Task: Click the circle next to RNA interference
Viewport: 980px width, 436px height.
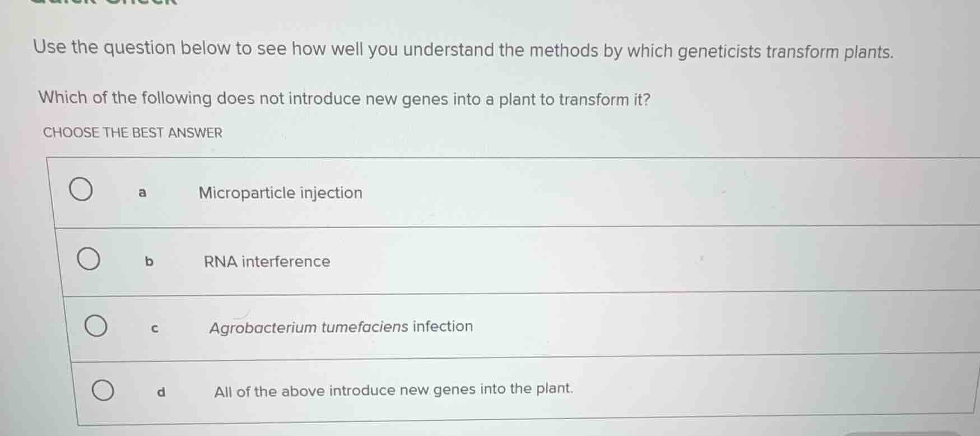Action: point(89,258)
